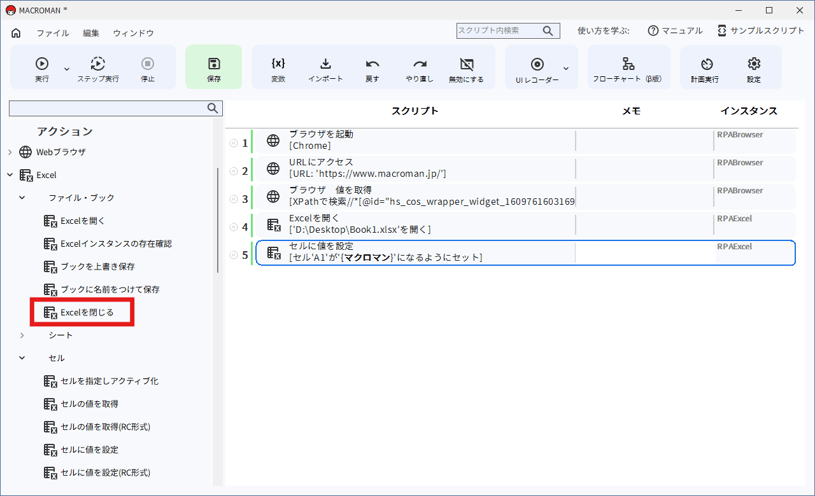Open the ウィンドウ menu

(x=133, y=33)
